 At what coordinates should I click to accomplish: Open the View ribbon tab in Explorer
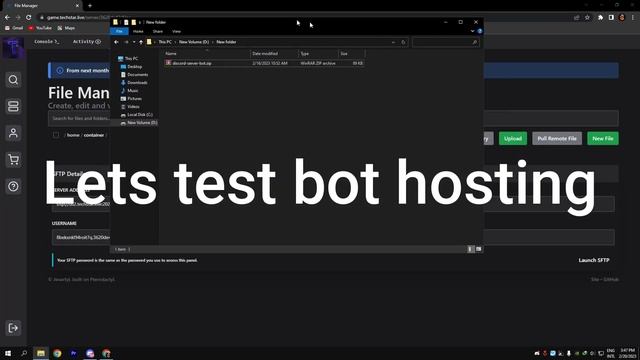click(x=176, y=31)
